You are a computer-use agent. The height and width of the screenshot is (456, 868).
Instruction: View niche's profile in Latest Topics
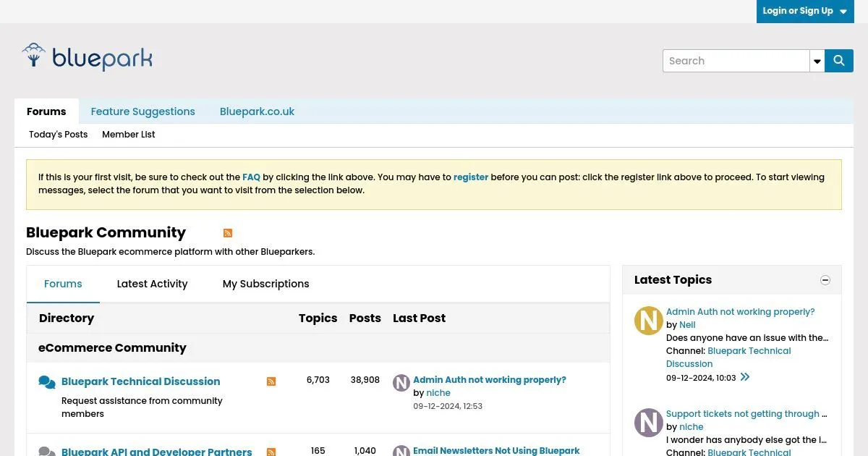[x=692, y=427]
